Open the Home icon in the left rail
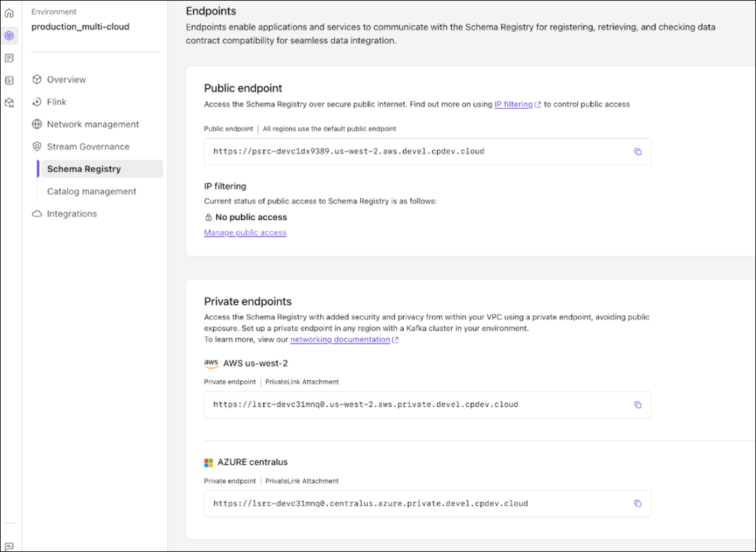This screenshot has width=756, height=552. point(9,13)
